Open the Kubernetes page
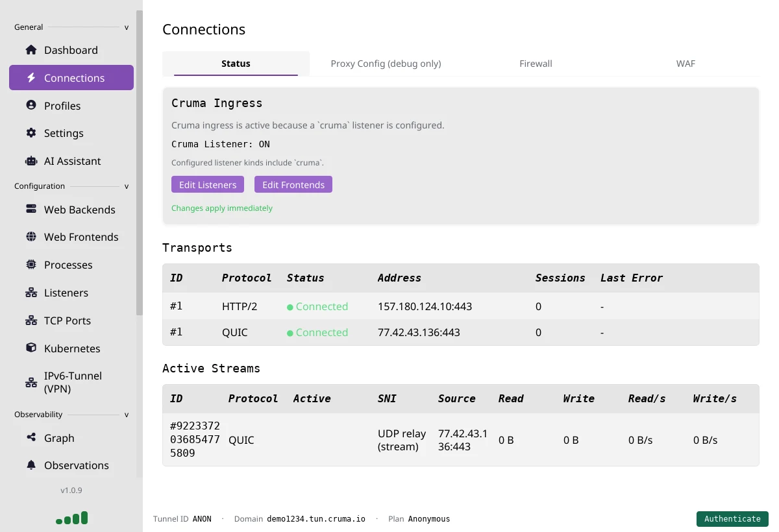Viewport: 779px width, 532px height. [71, 348]
